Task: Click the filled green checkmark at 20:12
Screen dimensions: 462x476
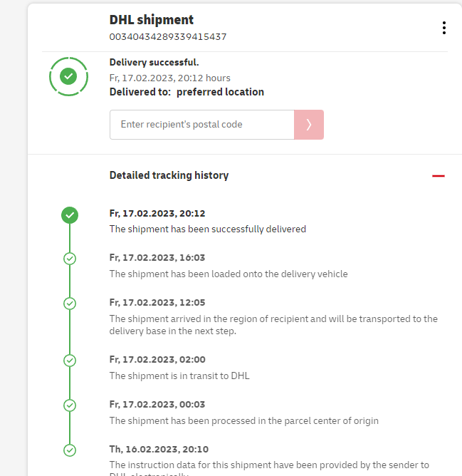Action: point(69,214)
